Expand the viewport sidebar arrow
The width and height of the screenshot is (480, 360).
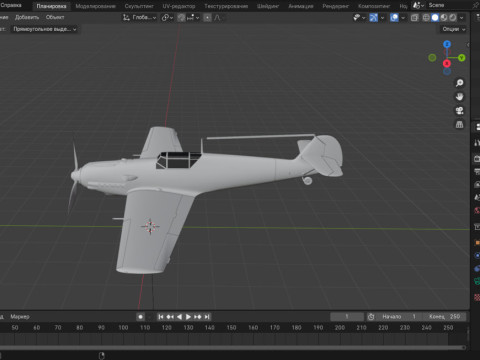(x=468, y=45)
